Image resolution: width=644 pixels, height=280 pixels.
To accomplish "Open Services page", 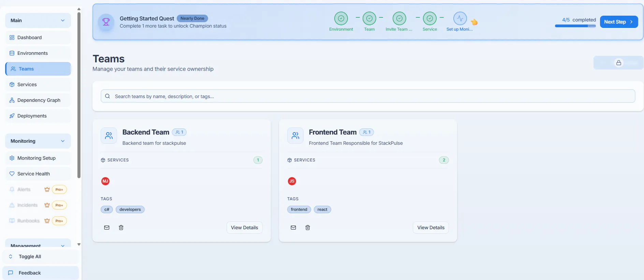I will pyautogui.click(x=38, y=84).
